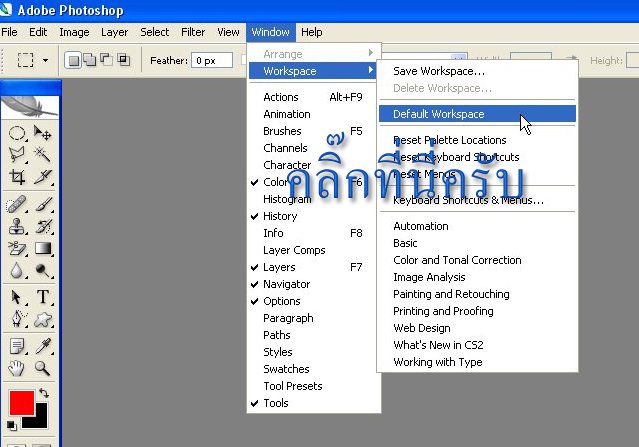The width and height of the screenshot is (639, 447).
Task: Choose Default Workspace
Action: click(477, 114)
